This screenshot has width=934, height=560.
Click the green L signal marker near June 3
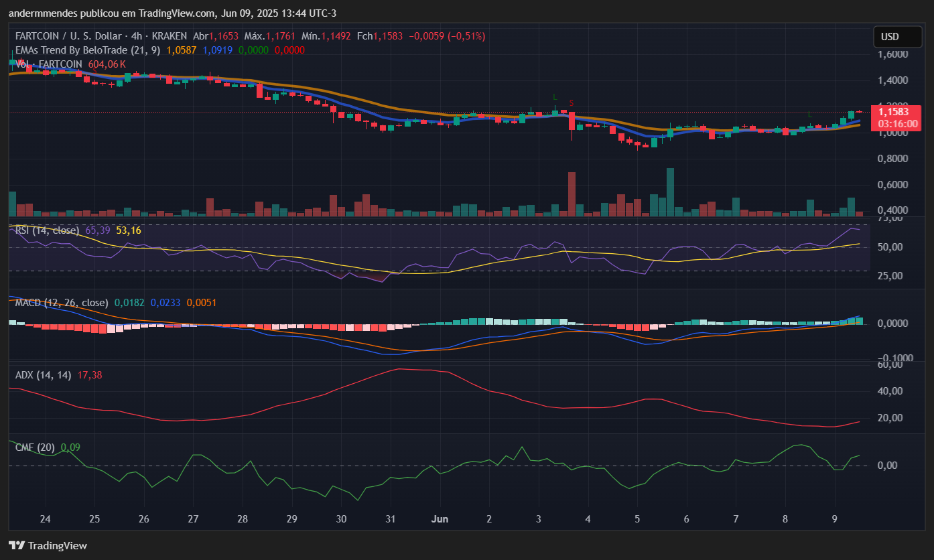(x=555, y=96)
